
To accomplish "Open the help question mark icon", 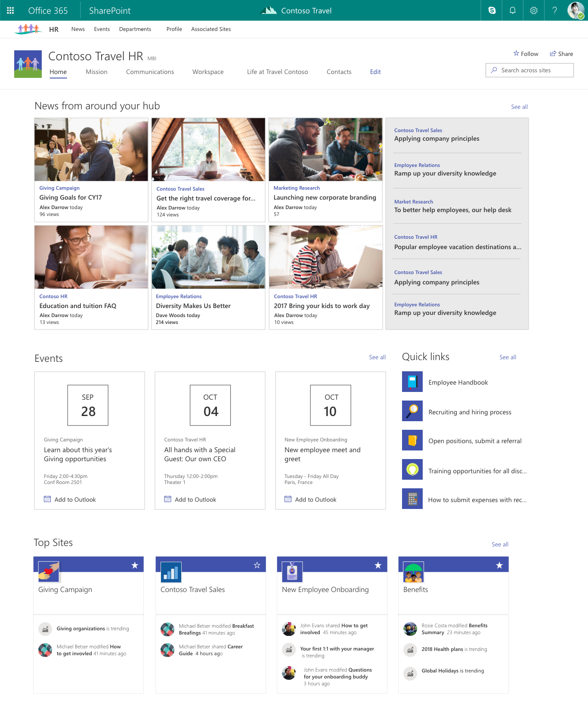I will pyautogui.click(x=555, y=10).
